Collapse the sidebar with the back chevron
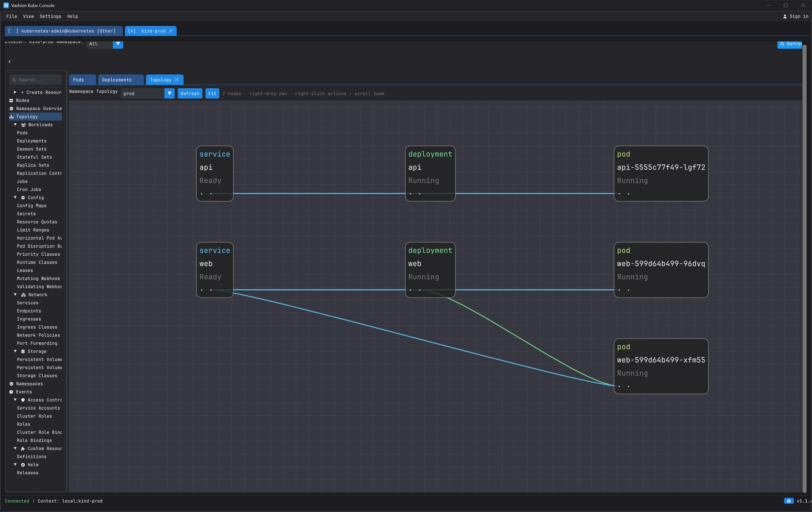This screenshot has height=512, width=812. point(9,62)
